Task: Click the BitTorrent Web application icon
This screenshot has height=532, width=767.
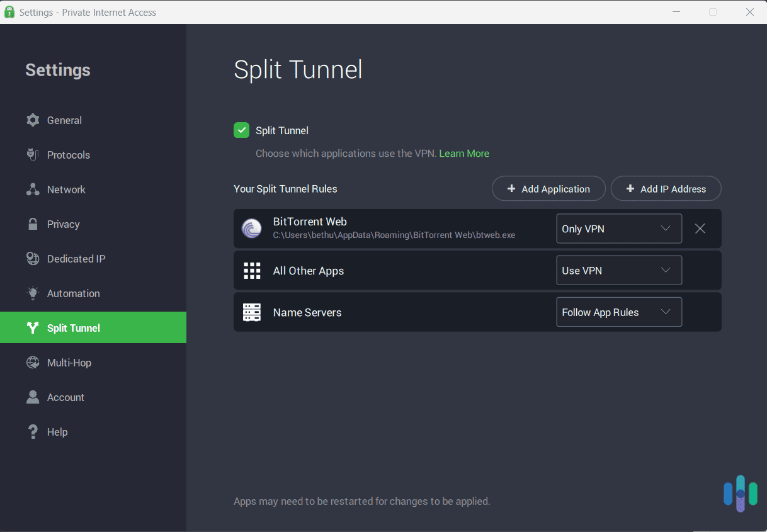Action: click(x=251, y=229)
